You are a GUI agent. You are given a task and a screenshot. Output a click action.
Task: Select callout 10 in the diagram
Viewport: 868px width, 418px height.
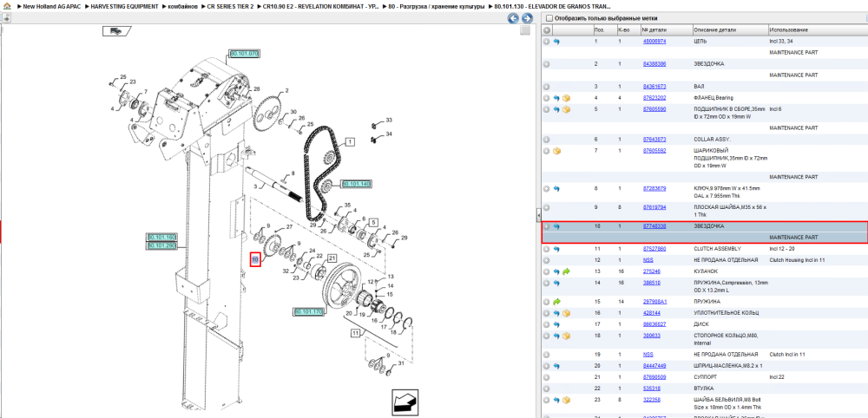(255, 259)
